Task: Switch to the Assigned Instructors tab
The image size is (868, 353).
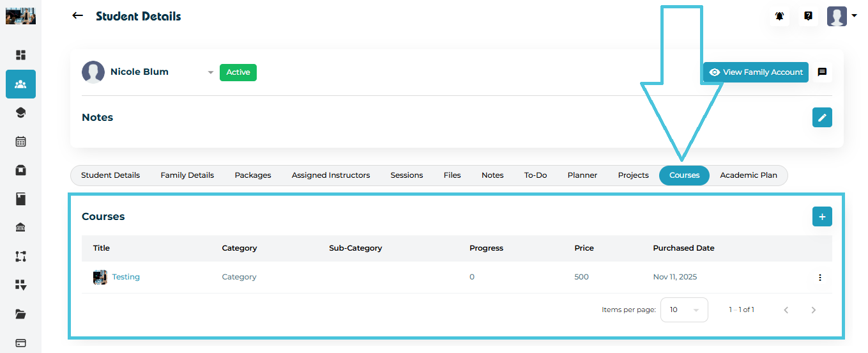Action: (x=330, y=175)
